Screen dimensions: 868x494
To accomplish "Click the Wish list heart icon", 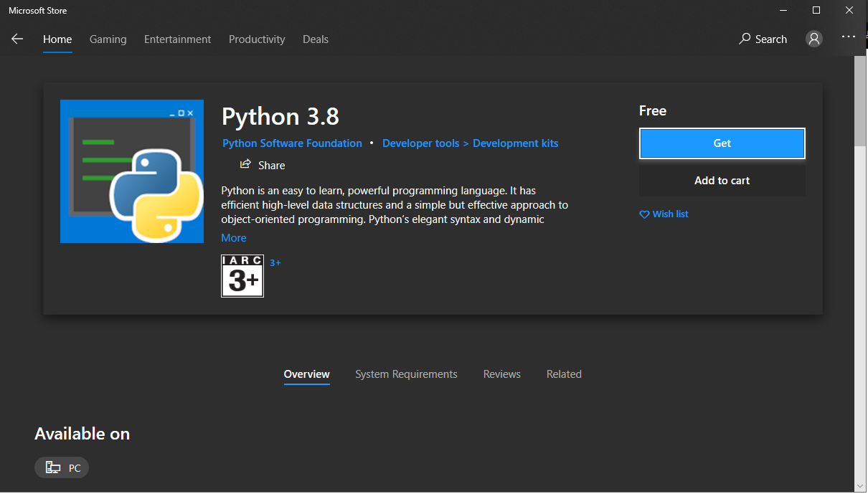I will click(x=644, y=214).
